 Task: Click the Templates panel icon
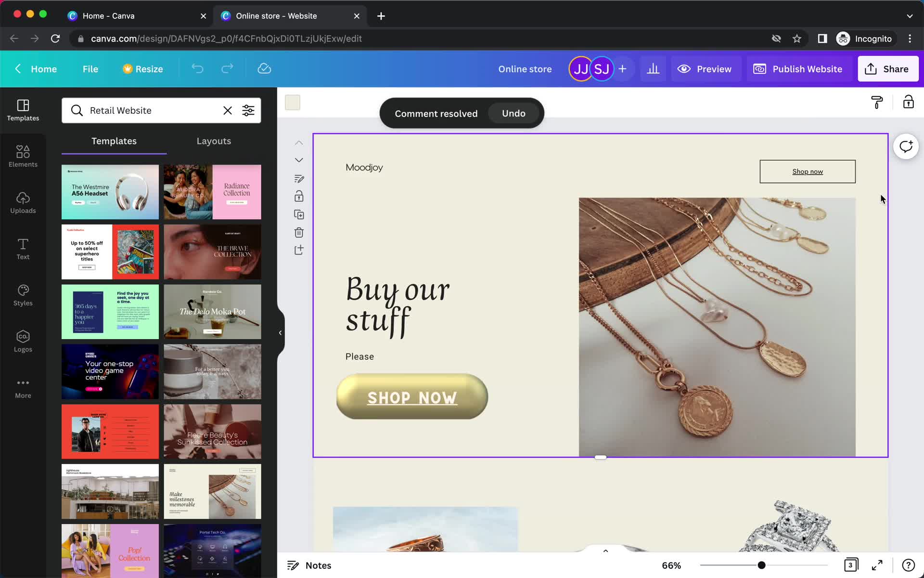pyautogui.click(x=23, y=110)
